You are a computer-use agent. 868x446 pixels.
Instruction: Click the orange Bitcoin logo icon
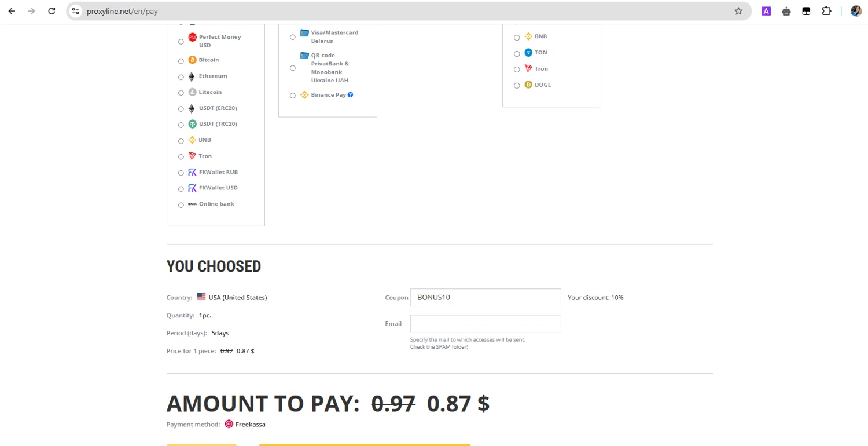click(193, 60)
